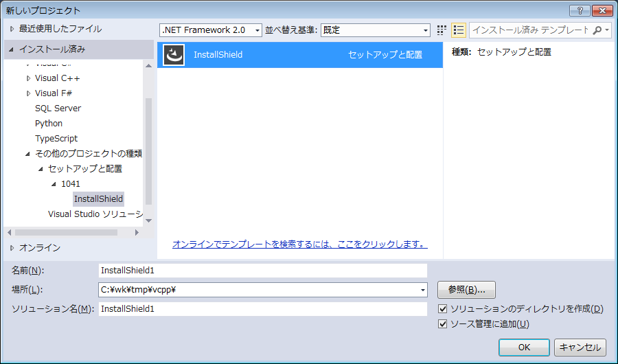Select Visual F# tree label
618x364 pixels.
pos(53,93)
